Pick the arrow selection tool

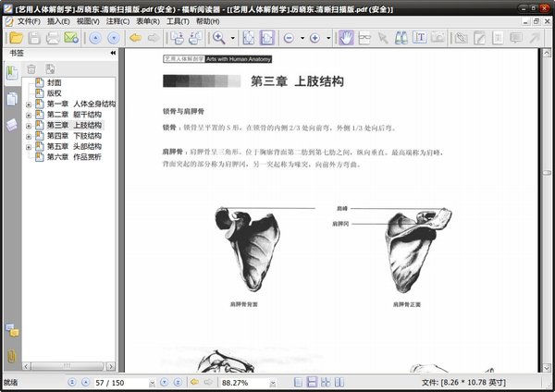pyautogui.click(x=383, y=38)
